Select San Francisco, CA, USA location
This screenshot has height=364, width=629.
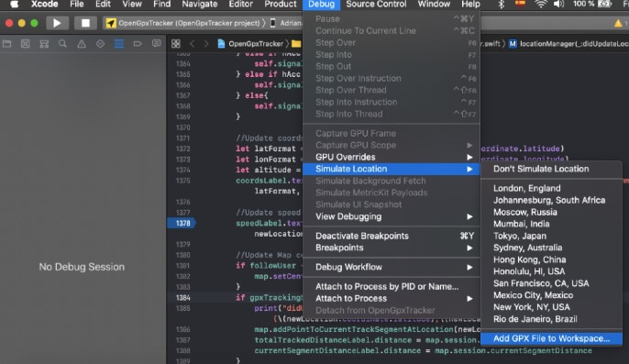pos(552,283)
